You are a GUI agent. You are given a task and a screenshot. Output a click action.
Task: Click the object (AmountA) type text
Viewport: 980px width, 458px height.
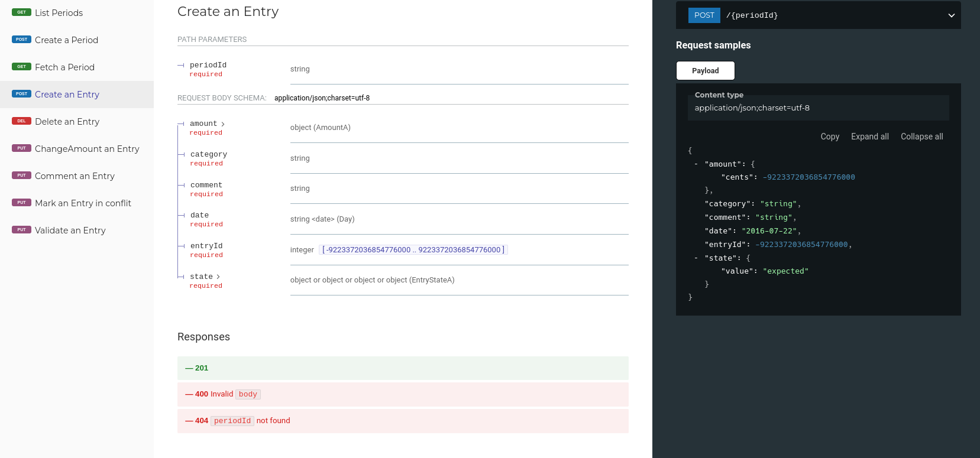(321, 128)
